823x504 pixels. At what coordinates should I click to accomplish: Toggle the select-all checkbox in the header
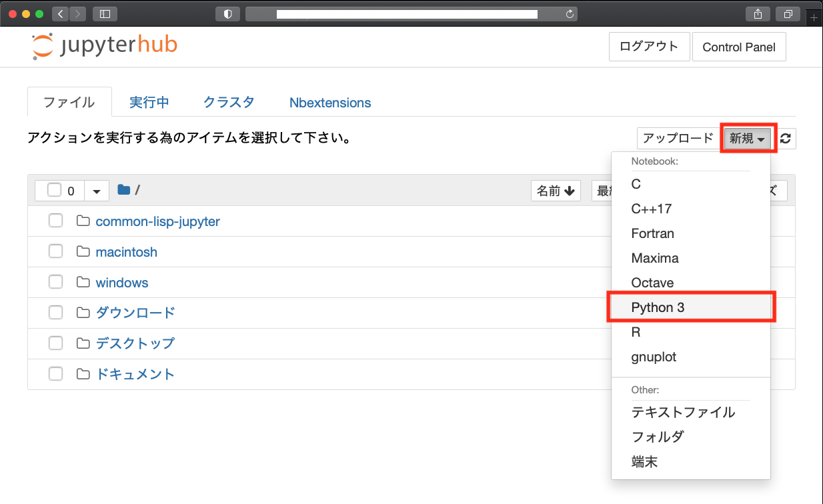56,190
